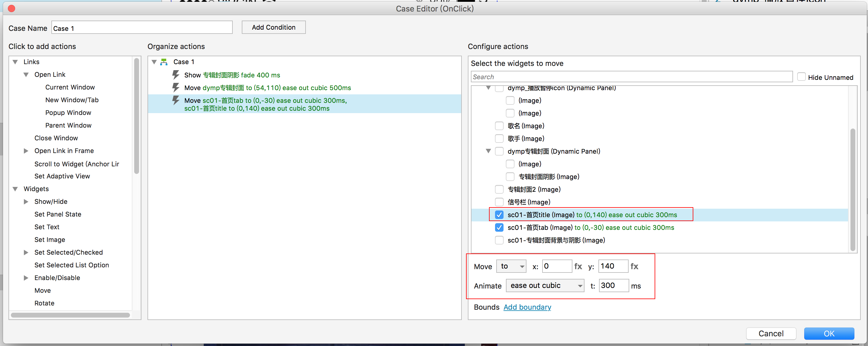The image size is (868, 346).
Task: Collapse the Open Link group
Action: [26, 74]
